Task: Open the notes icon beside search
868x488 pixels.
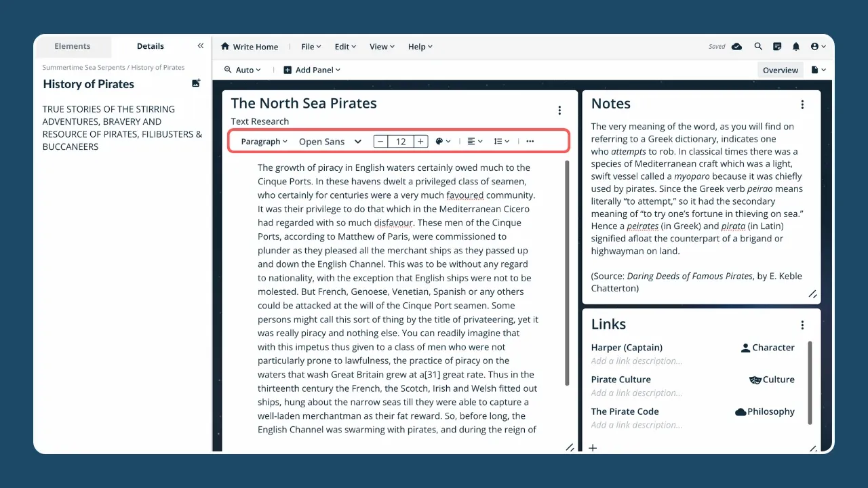Action: pos(777,47)
